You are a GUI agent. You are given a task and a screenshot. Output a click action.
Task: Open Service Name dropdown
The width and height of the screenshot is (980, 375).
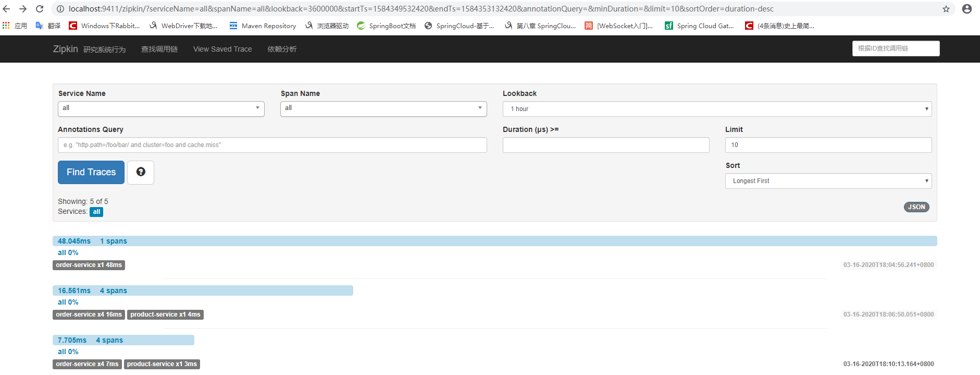point(161,108)
